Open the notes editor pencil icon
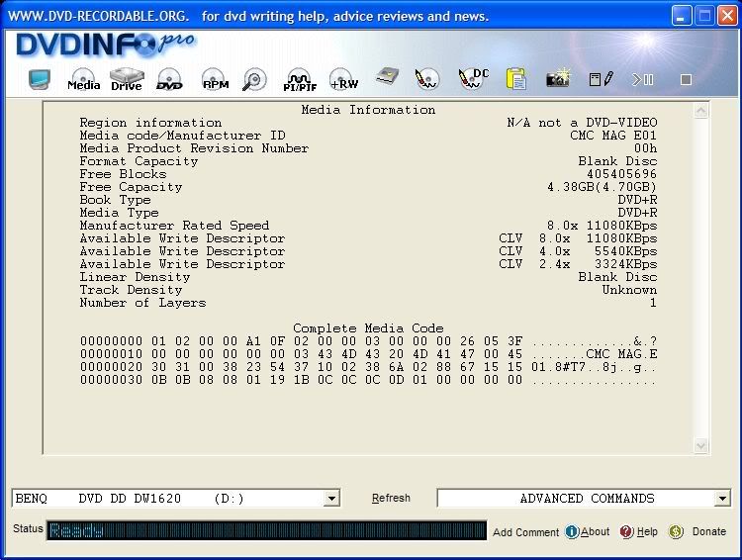742x560 pixels. pyautogui.click(x=601, y=79)
